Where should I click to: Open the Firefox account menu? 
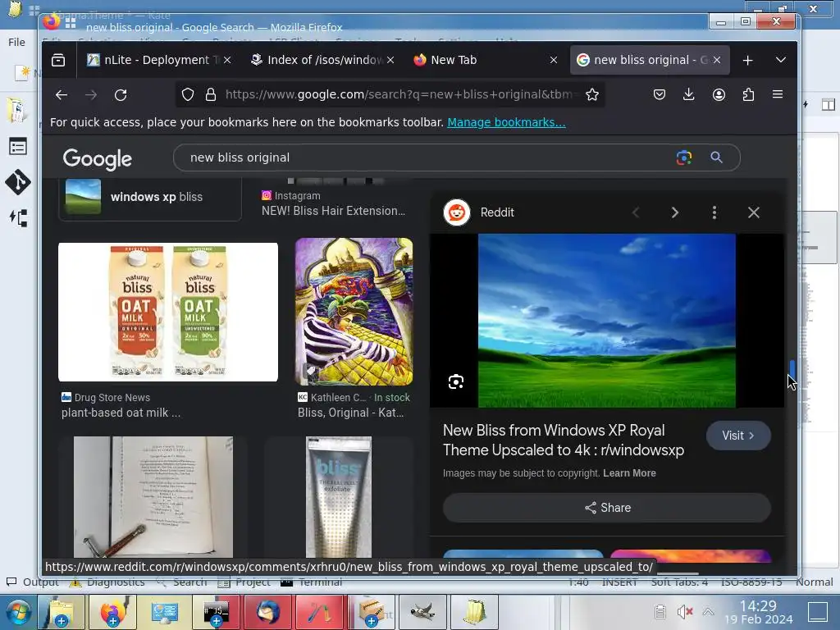[x=719, y=95]
